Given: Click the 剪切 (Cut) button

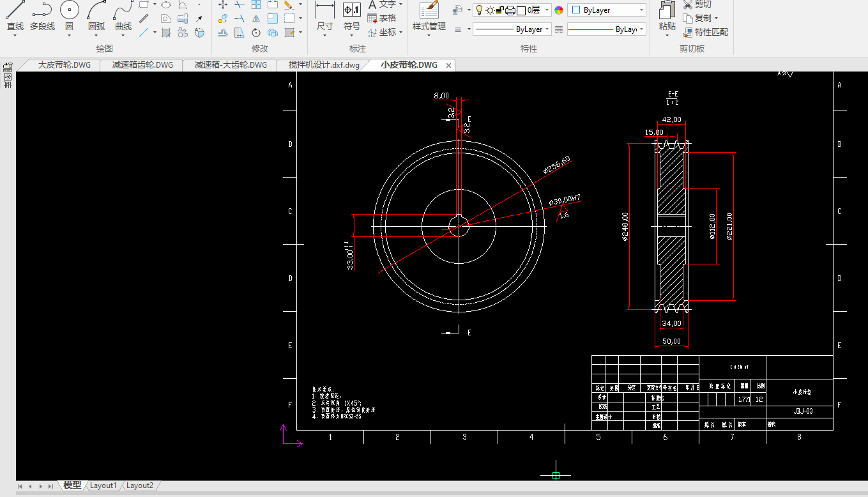Looking at the screenshot, I should point(697,4).
